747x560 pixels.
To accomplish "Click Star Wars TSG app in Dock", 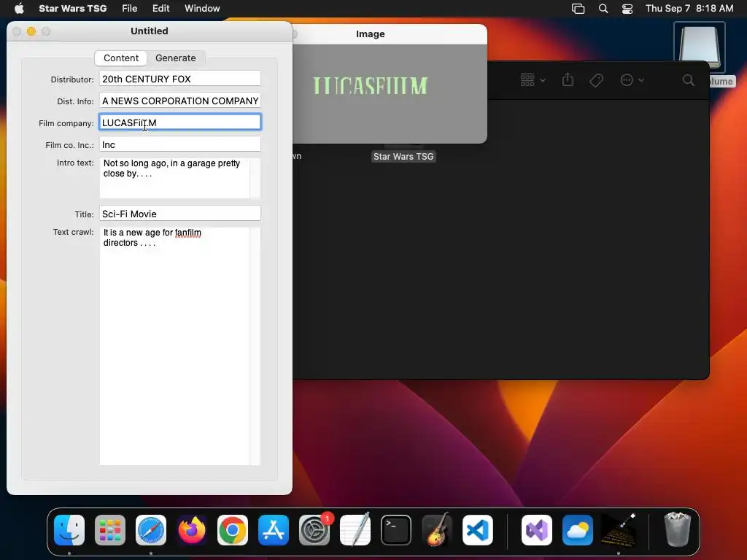I will coord(619,530).
